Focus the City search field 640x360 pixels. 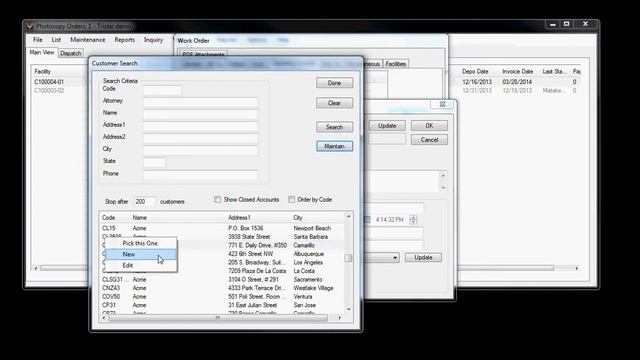[x=200, y=150]
